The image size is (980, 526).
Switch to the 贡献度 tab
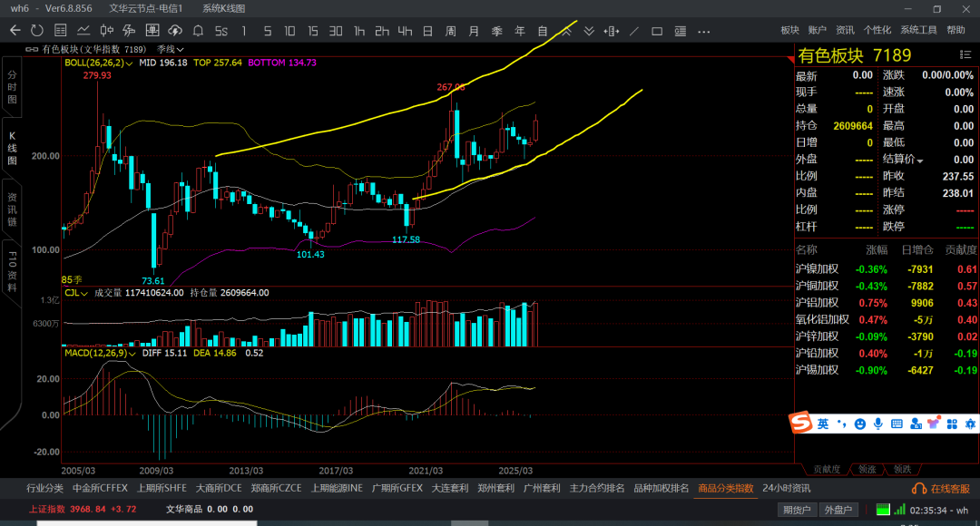coord(827,469)
